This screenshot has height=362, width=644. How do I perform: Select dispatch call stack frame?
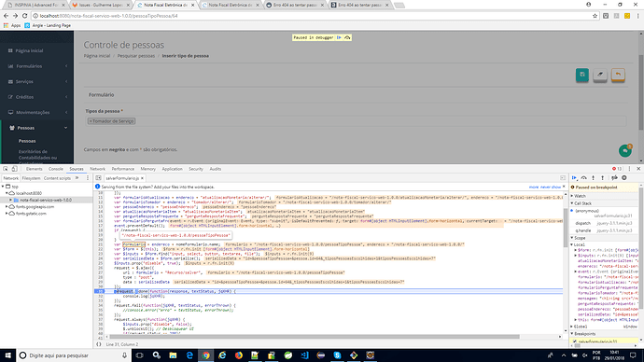[x=605, y=223]
